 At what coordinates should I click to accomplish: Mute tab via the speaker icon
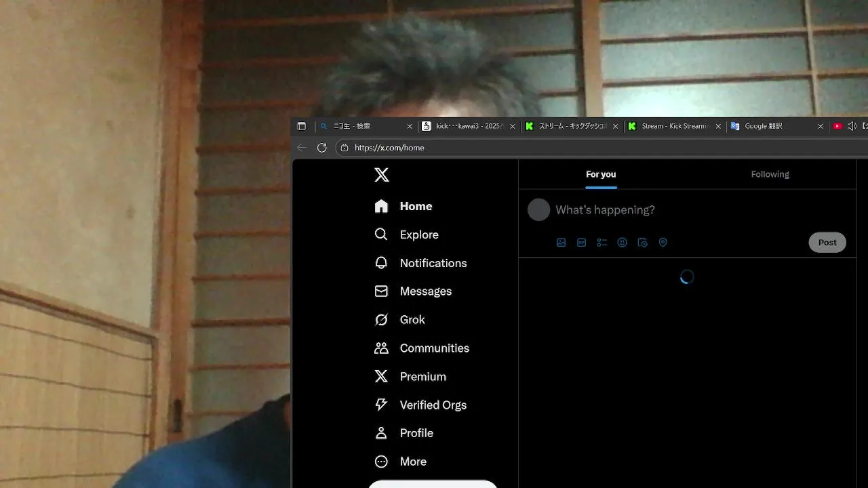[x=852, y=126]
